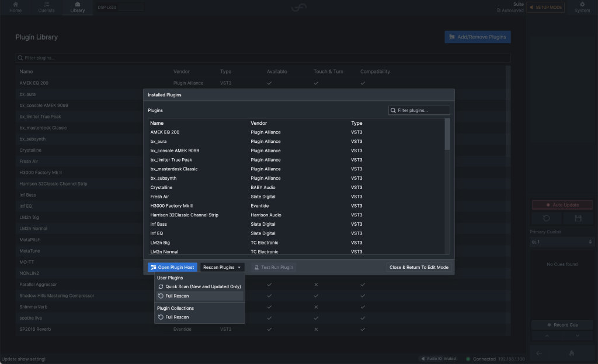
Task: Click the Quick Scan refresh icon
Action: pos(161,286)
